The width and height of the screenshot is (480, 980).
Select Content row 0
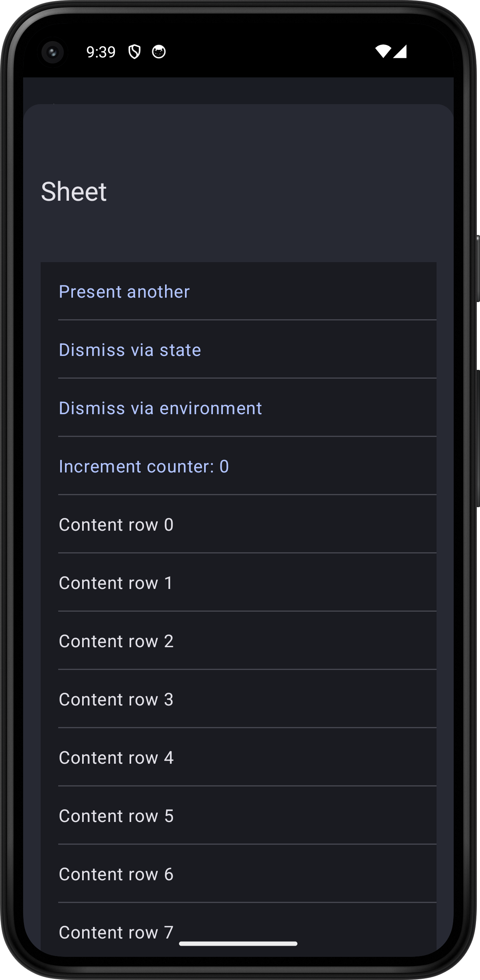pyautogui.click(x=116, y=525)
